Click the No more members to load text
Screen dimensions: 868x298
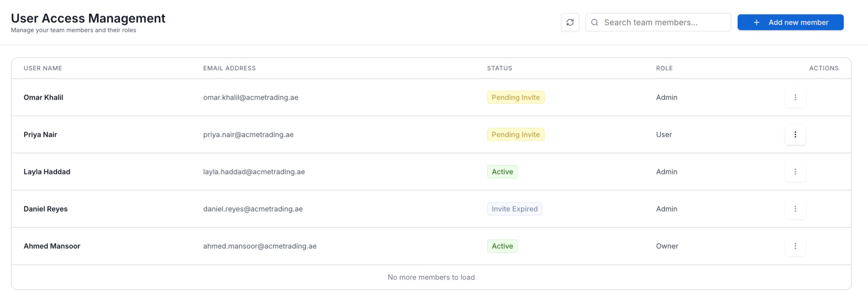coord(431,277)
